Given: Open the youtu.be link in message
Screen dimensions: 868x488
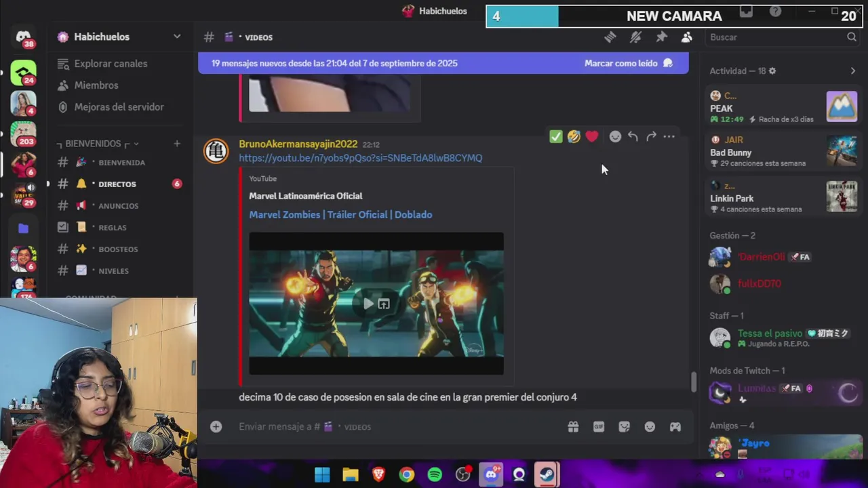Looking at the screenshot, I should click(361, 158).
